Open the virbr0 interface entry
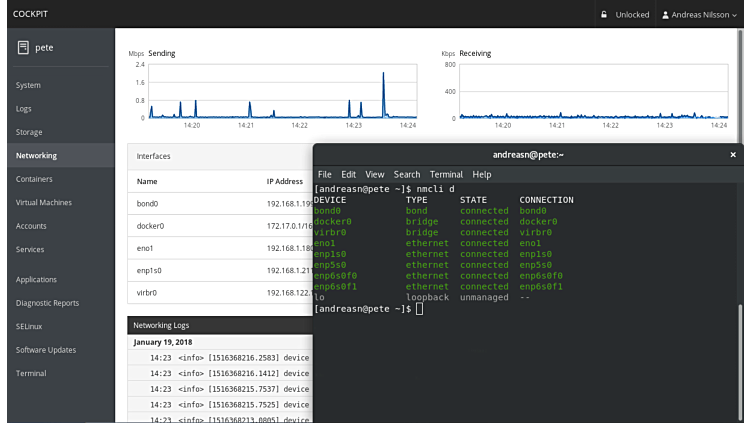 pos(148,293)
